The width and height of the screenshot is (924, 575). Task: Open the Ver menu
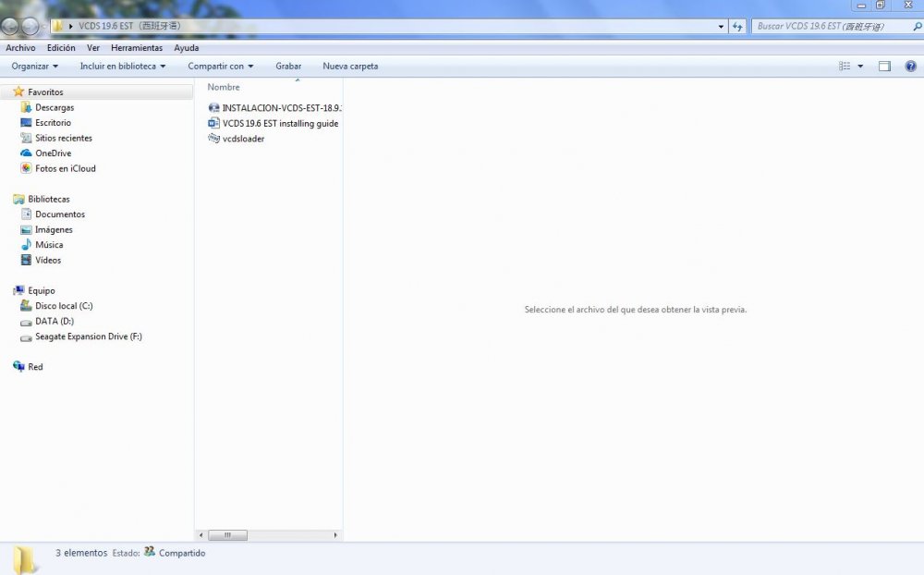click(x=93, y=48)
